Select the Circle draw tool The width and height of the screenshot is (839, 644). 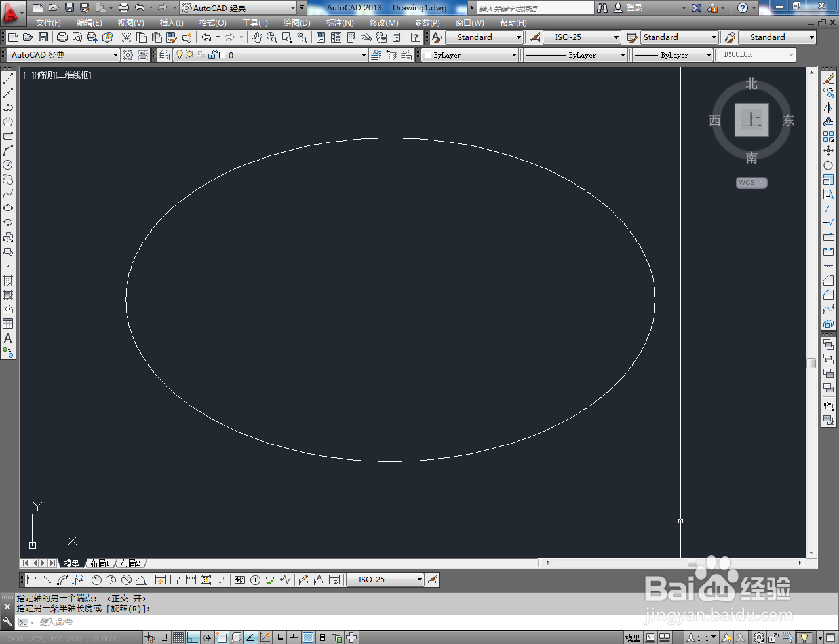8,165
